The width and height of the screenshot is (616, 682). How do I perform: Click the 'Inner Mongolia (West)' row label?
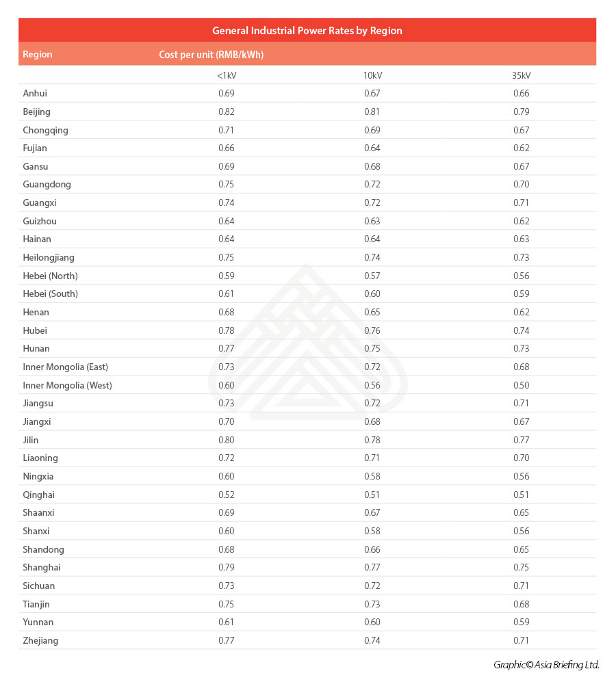68,385
